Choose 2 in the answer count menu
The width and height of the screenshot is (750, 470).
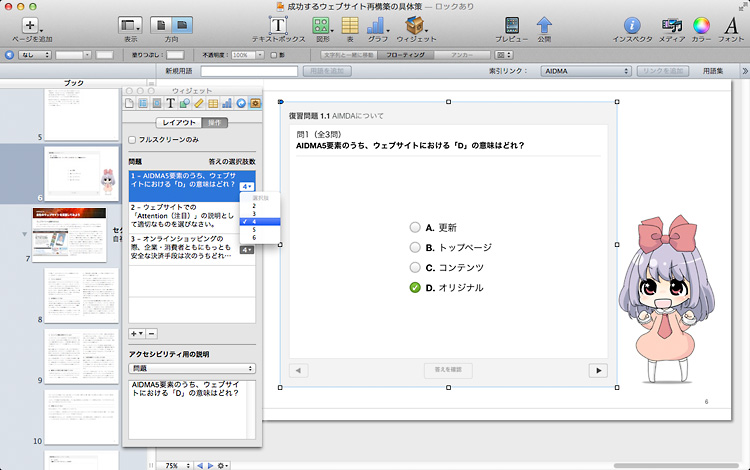click(260, 206)
